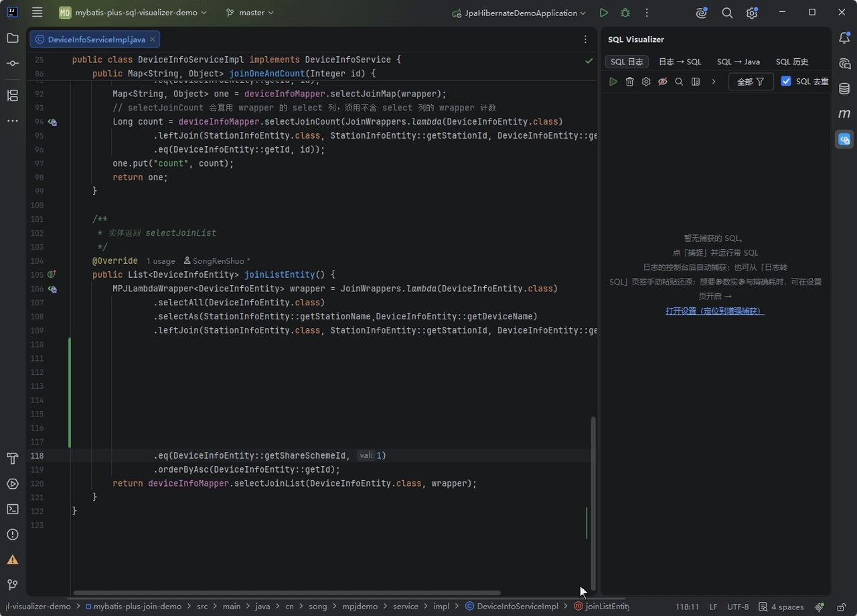Open the main hamburger menu
Viewport: 857px width, 616px height.
37,13
